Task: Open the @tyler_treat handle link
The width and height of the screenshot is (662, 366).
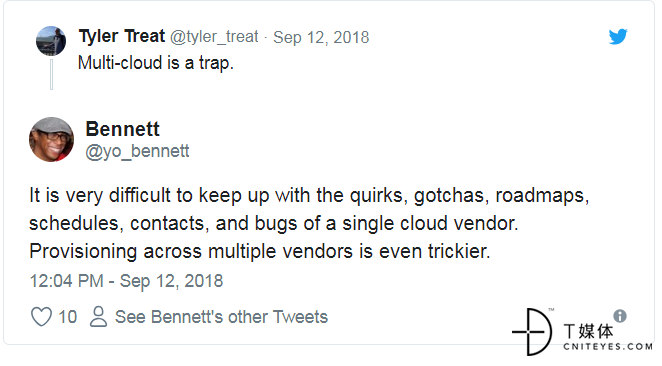Action: click(214, 37)
